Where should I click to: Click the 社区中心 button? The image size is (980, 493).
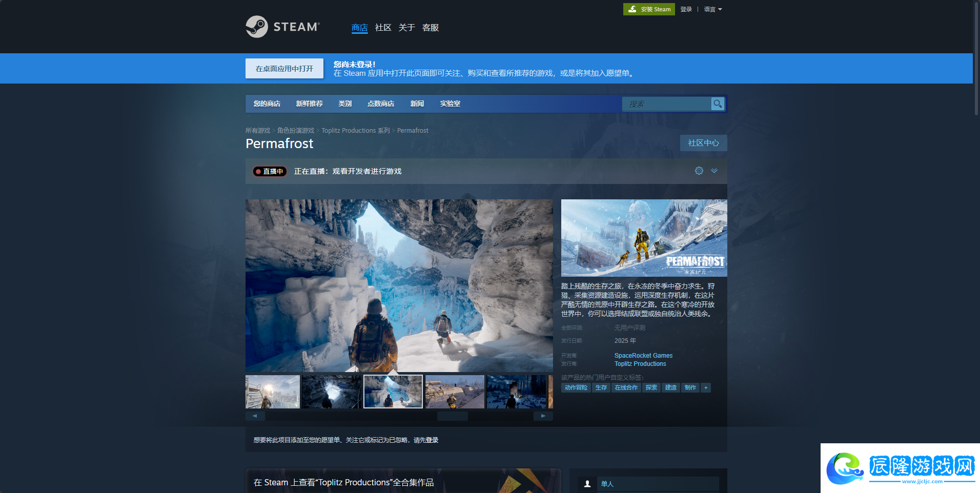[703, 143]
